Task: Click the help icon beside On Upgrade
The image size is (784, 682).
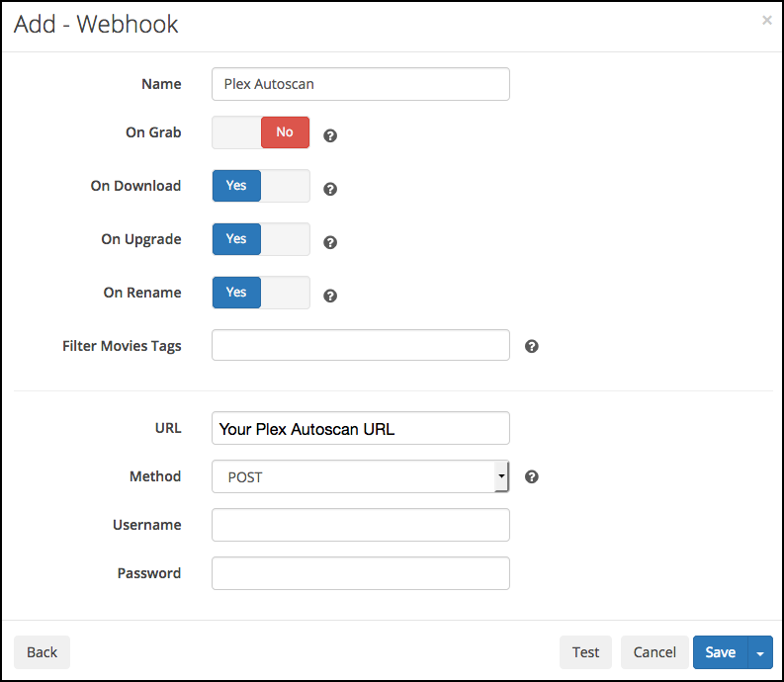Action: point(330,241)
